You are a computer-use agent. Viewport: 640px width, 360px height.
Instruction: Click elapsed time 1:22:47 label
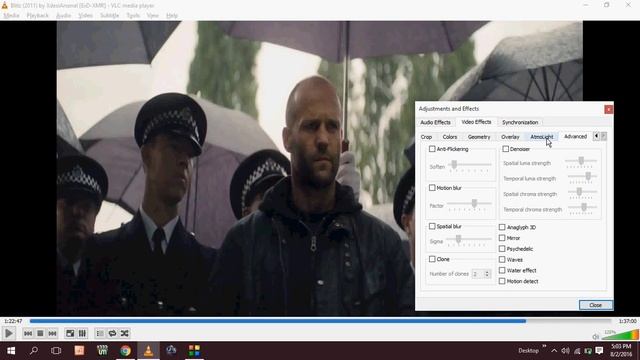(13, 321)
